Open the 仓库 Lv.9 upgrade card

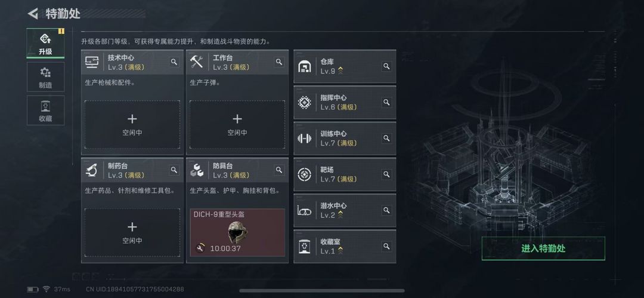pyautogui.click(x=345, y=66)
